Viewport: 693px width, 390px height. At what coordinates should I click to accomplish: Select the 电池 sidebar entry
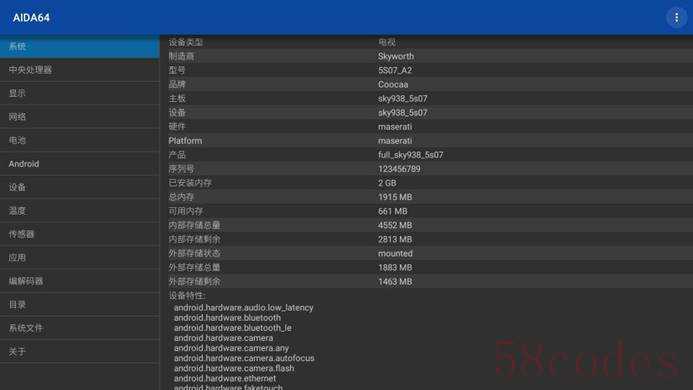(x=80, y=140)
